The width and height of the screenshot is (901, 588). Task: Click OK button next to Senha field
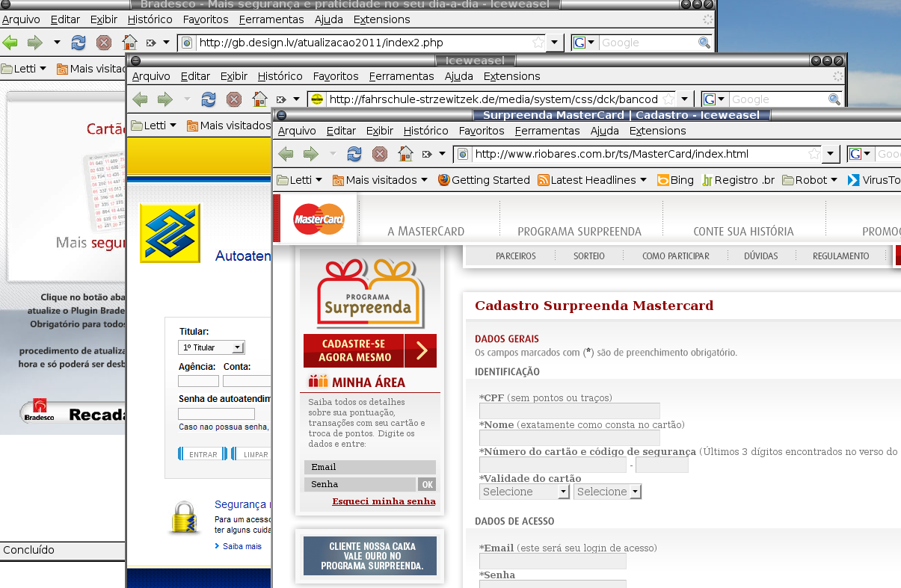click(x=426, y=484)
